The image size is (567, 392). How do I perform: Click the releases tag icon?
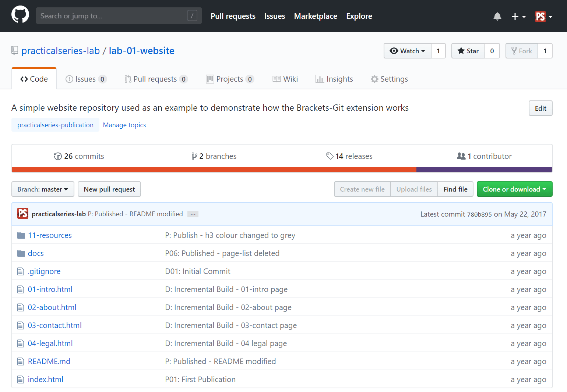330,156
